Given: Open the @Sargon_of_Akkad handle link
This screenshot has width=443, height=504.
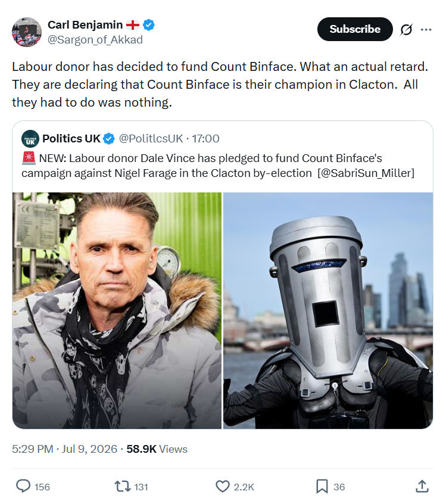Looking at the screenshot, I should 95,40.
